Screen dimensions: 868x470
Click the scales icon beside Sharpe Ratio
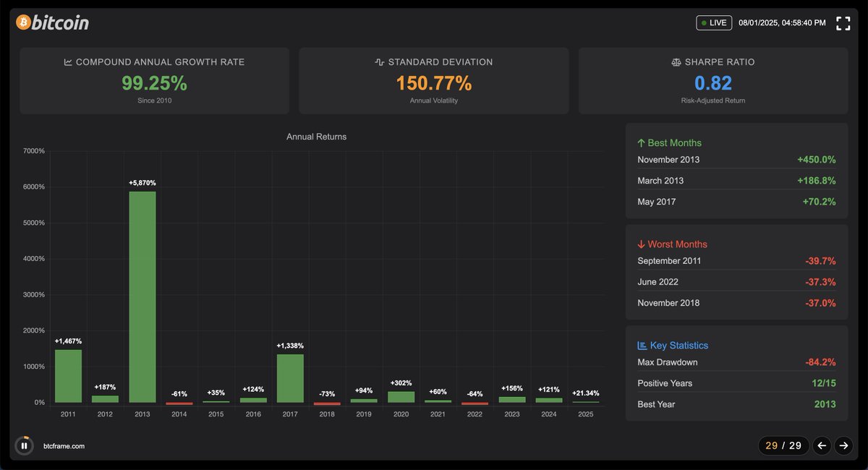point(677,62)
